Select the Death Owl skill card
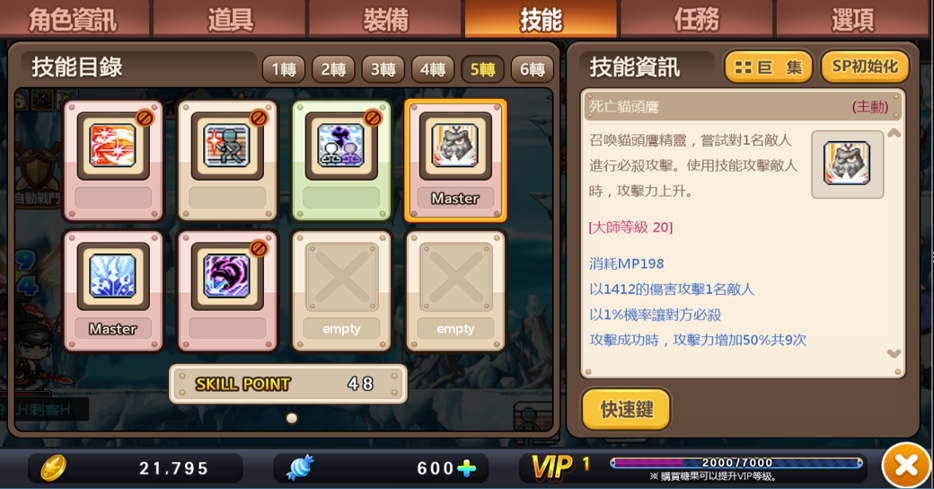 pyautogui.click(x=455, y=161)
